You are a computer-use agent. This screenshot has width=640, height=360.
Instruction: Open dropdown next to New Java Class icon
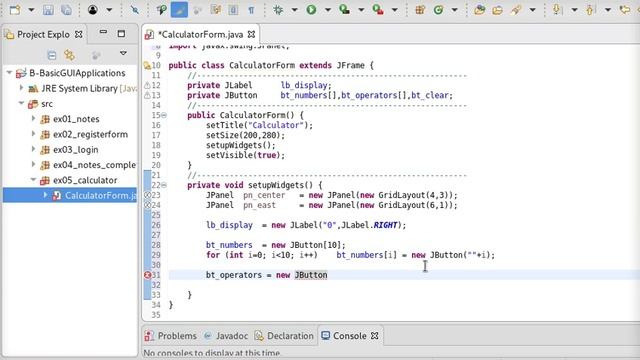(454, 10)
